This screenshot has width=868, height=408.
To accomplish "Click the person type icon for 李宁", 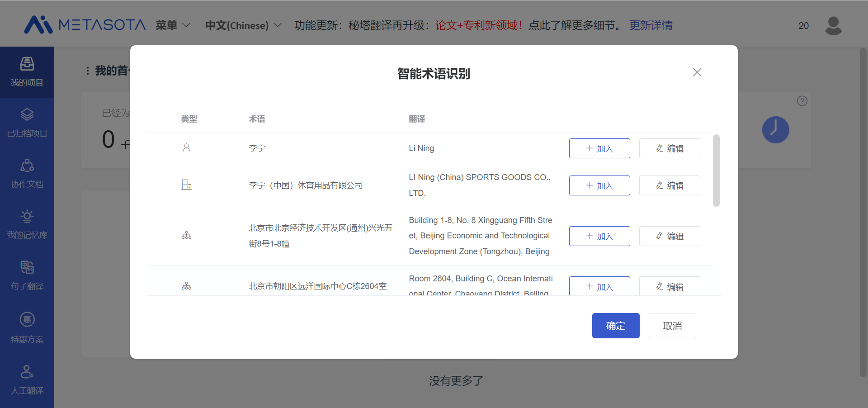I will (186, 148).
